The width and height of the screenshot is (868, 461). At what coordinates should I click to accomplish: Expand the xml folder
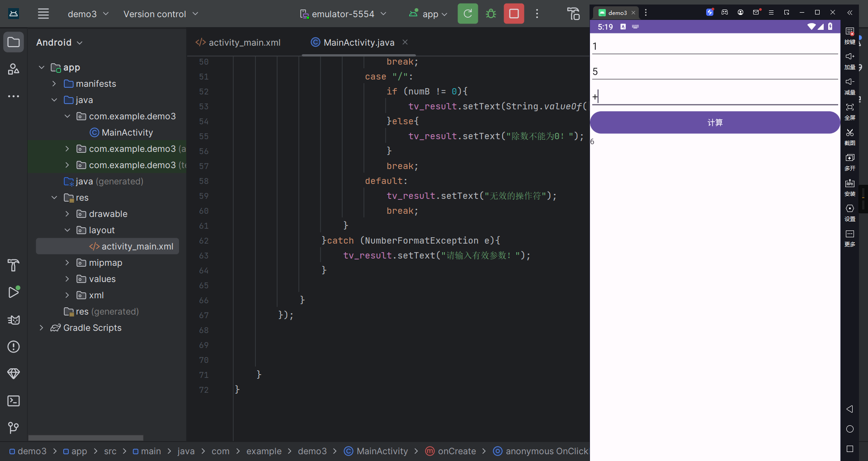(67, 295)
